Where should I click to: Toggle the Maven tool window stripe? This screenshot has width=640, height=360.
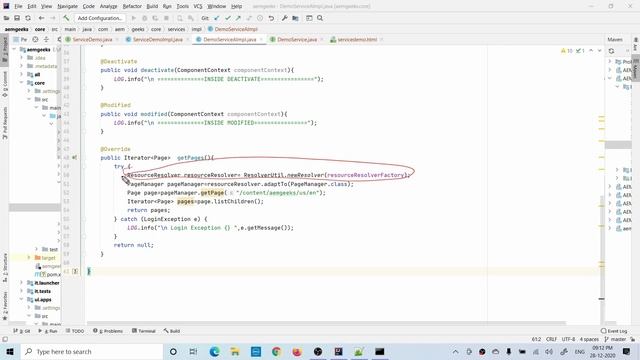click(636, 67)
